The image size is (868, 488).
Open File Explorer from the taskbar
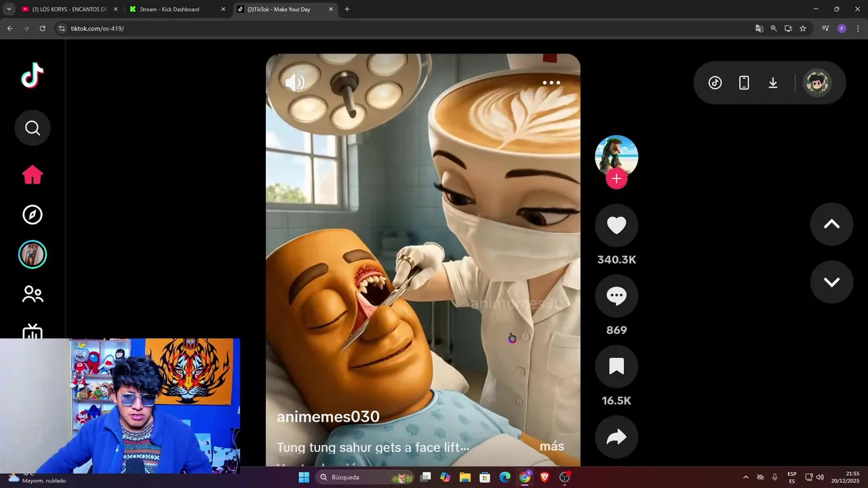point(465,477)
